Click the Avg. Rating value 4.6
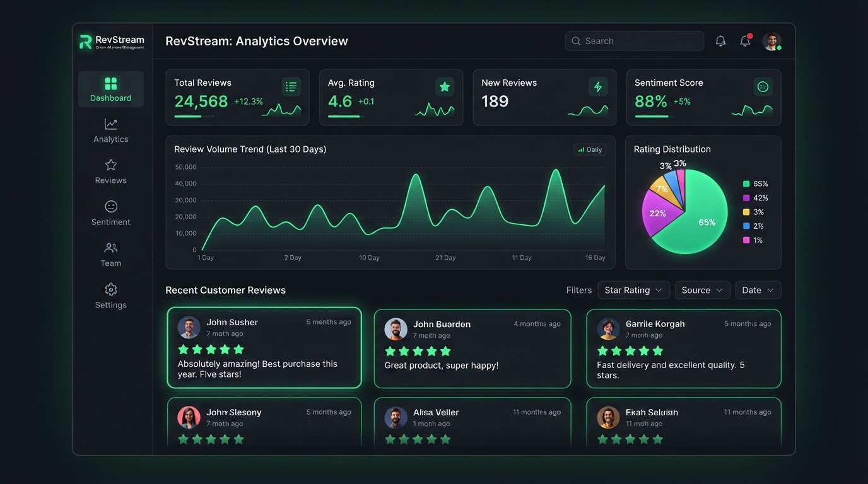The height and width of the screenshot is (484, 868). [340, 101]
